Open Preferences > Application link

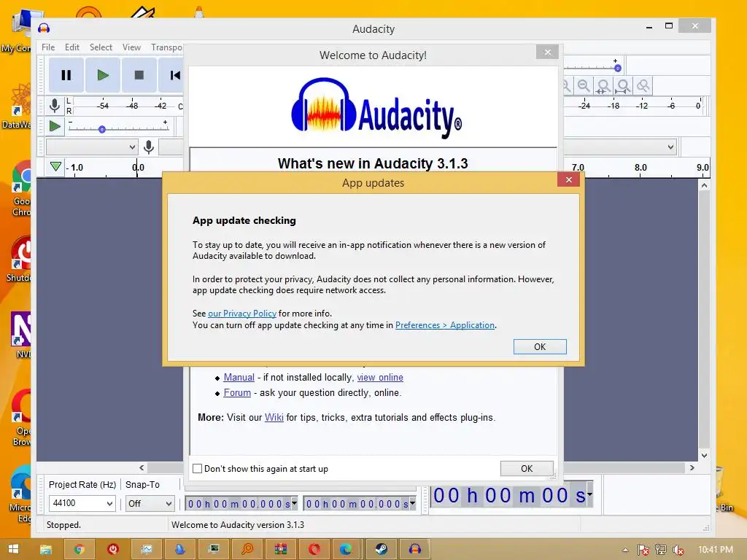point(445,324)
